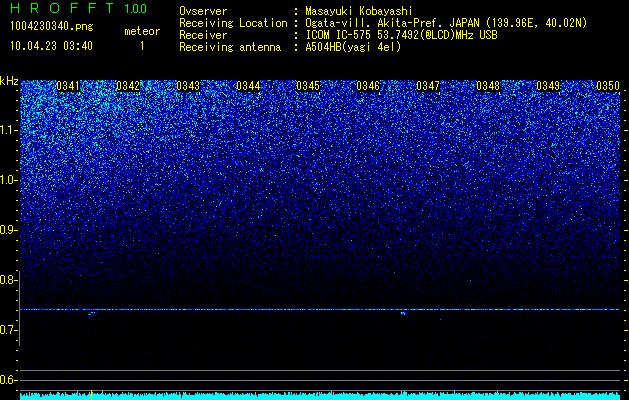The width and height of the screenshot is (629, 400).
Task: Click the 0349 time axis label
Action: (x=548, y=86)
